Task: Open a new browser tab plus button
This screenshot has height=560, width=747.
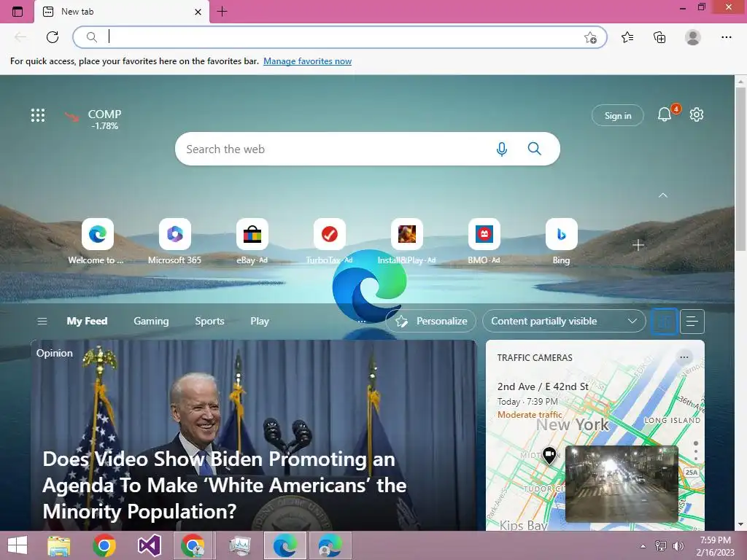Action: click(222, 12)
